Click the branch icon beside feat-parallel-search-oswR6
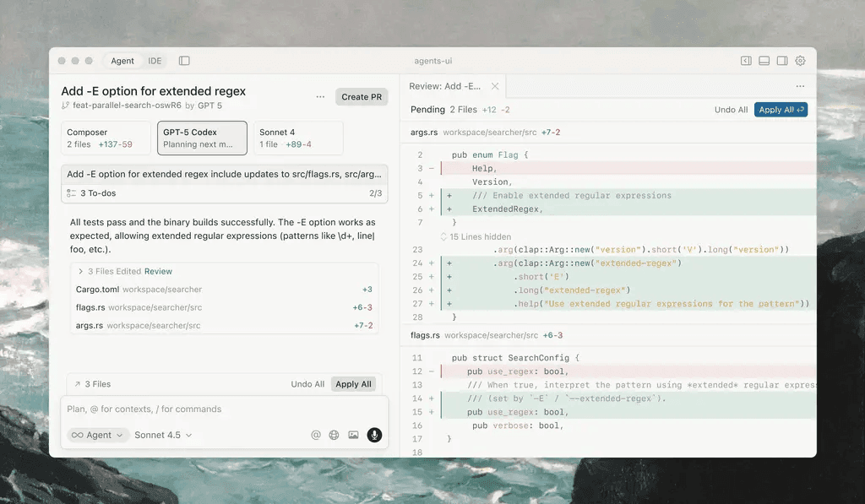Screen dimensions: 865x504 pos(65,106)
